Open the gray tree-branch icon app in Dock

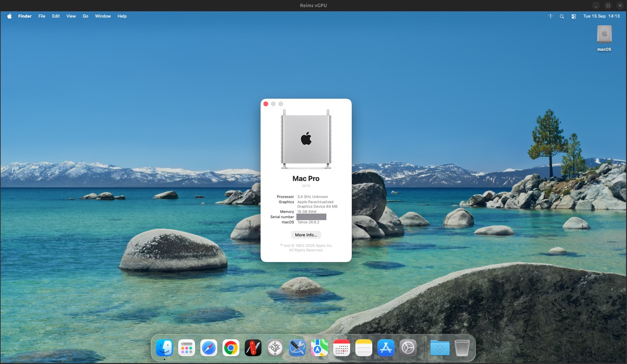275,348
